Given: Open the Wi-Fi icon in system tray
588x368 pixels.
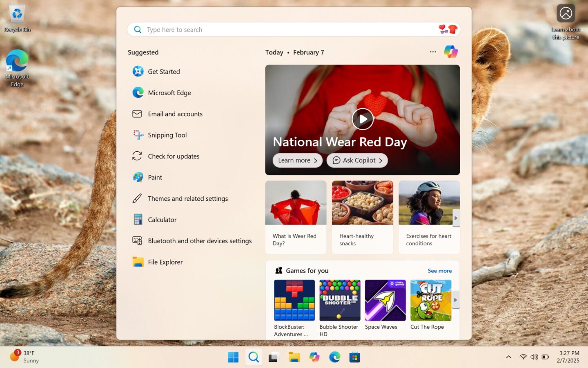Looking at the screenshot, I should click(x=523, y=357).
